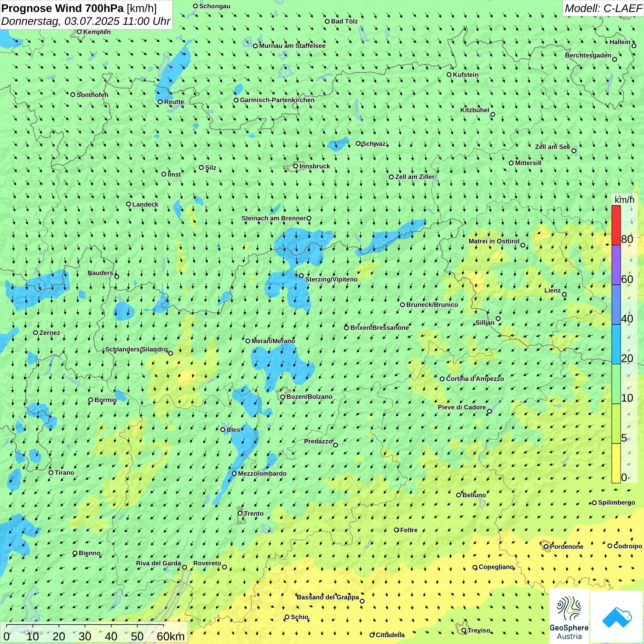Click the date 'Donnerstag, 03.07.2025 11:00 Uhr'
Viewport: 644px width, 644px height.
[86, 22]
